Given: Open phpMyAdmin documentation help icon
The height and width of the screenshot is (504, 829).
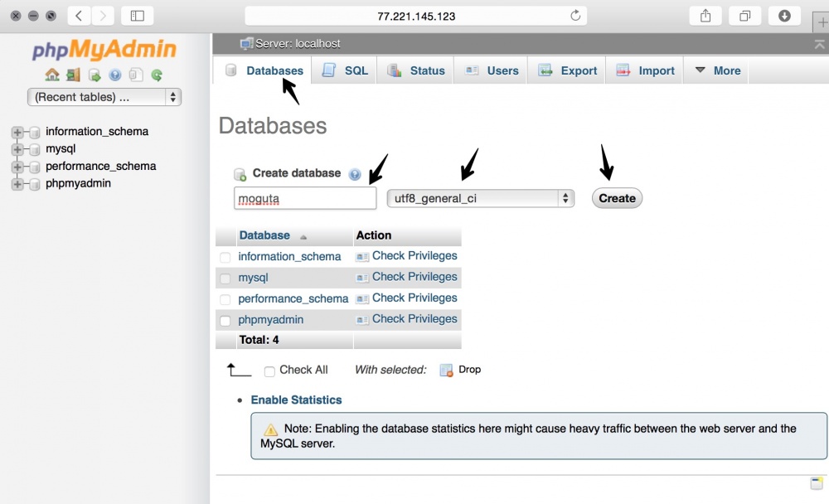Looking at the screenshot, I should point(114,75).
